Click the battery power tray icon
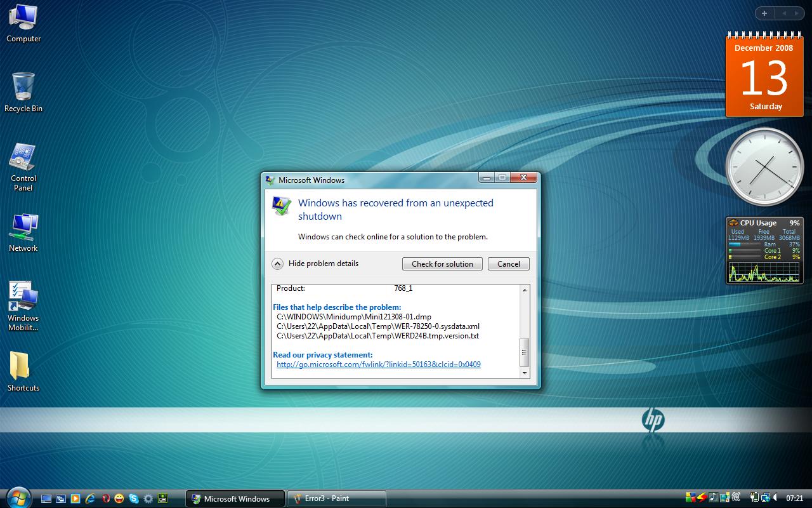 click(754, 497)
